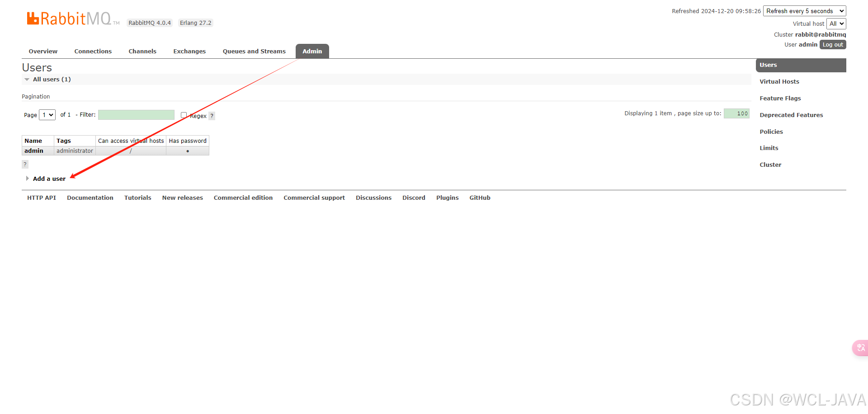Open the translate floating icon

[x=860, y=348]
